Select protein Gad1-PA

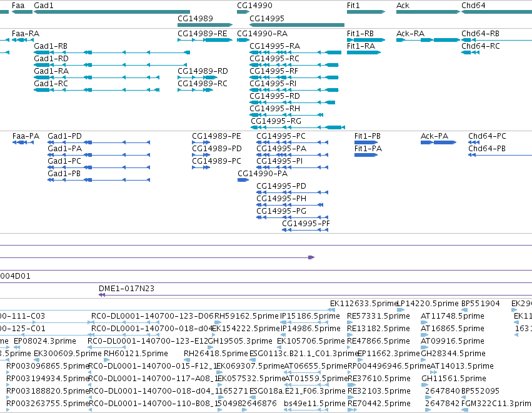99,155
